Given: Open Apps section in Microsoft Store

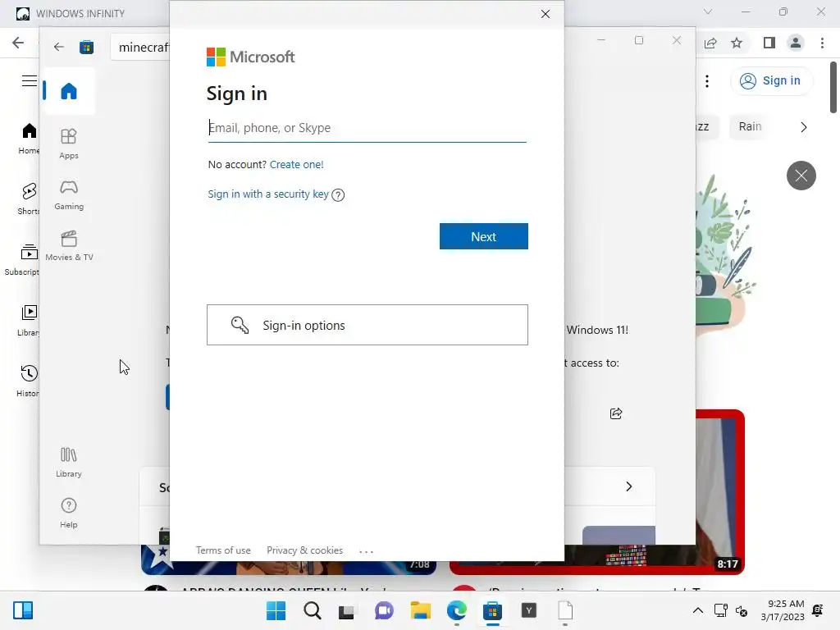Looking at the screenshot, I should pyautogui.click(x=69, y=144).
